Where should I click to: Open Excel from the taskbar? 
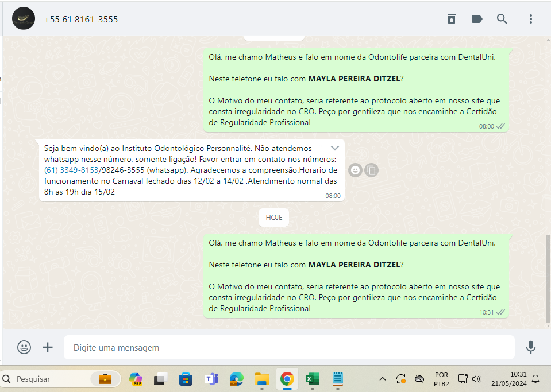313,379
